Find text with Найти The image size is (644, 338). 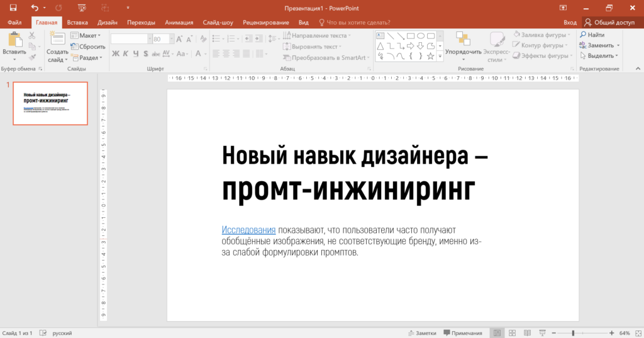coord(592,35)
